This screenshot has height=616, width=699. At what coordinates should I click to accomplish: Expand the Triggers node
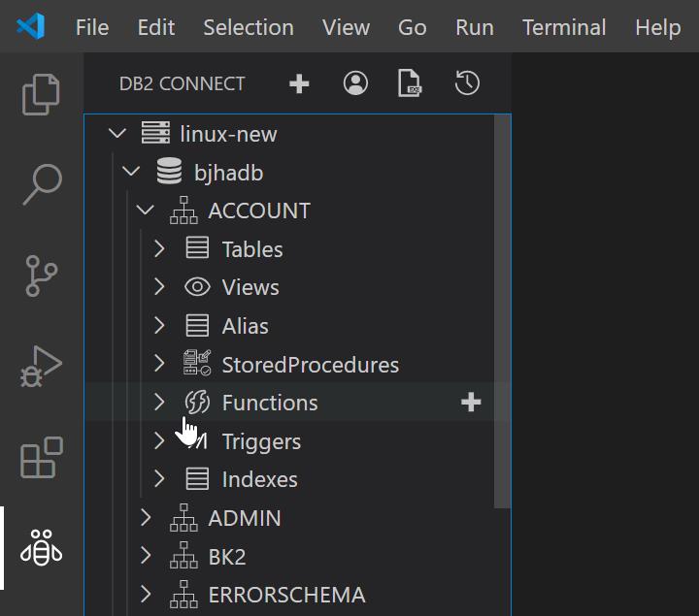[x=159, y=441]
